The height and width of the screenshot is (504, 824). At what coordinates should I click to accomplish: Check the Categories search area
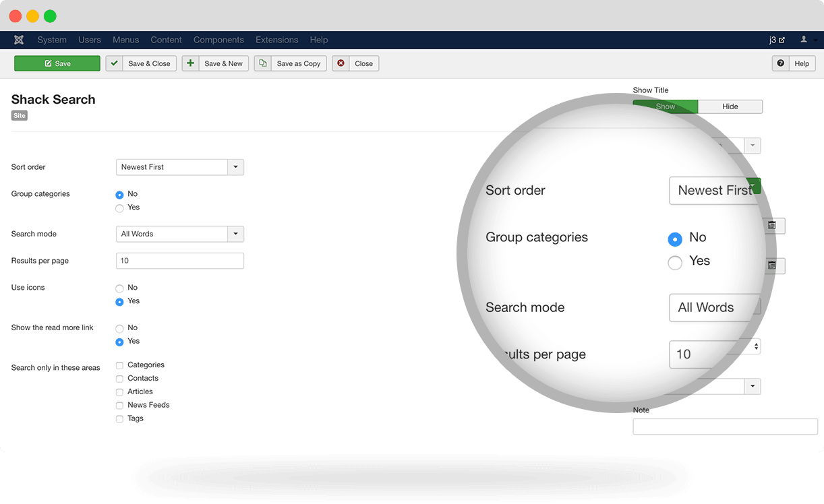119,365
